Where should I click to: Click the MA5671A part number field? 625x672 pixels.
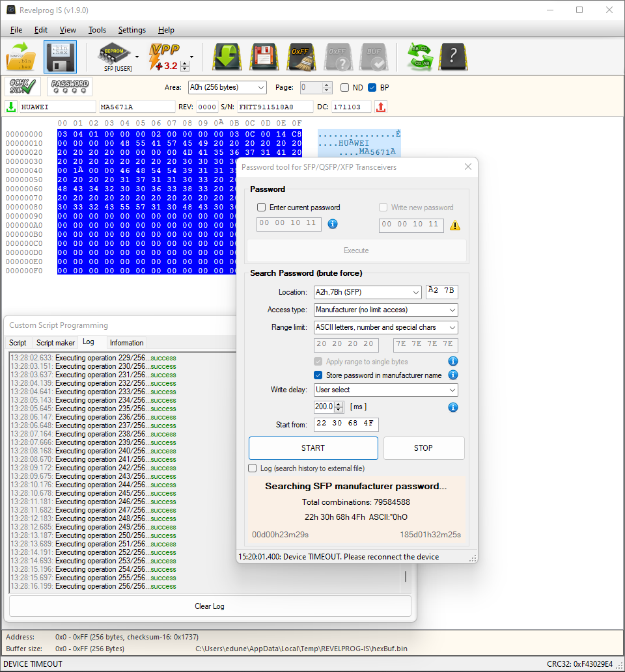pos(137,107)
